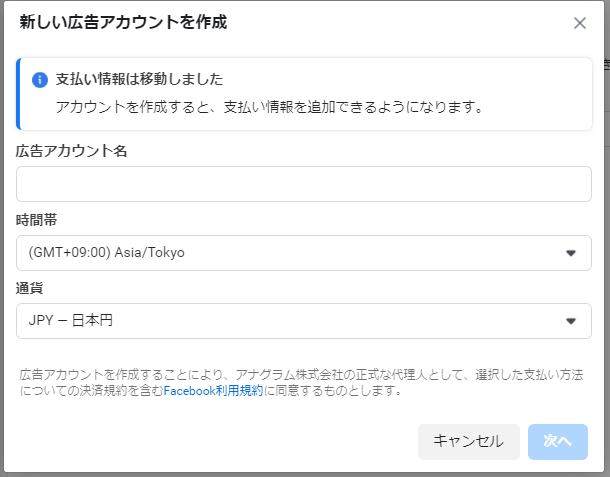Click the 広告アカウント名 text field
The width and height of the screenshot is (610, 477).
coord(304,184)
